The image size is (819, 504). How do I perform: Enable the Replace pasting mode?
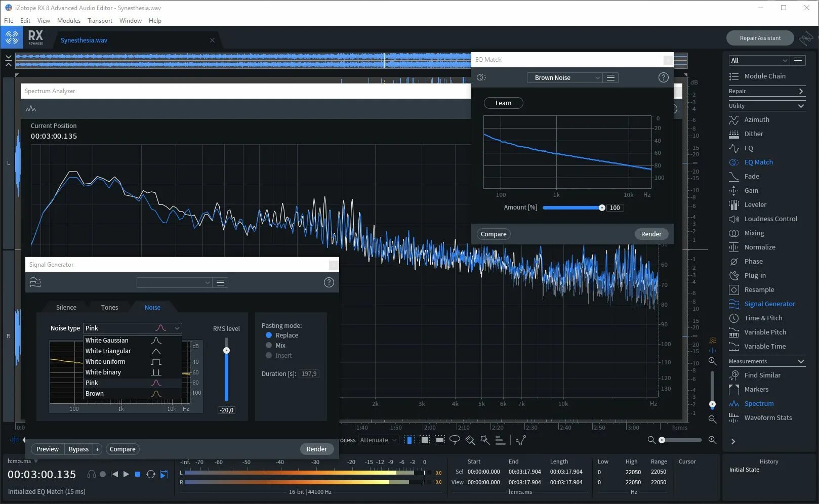pos(269,335)
